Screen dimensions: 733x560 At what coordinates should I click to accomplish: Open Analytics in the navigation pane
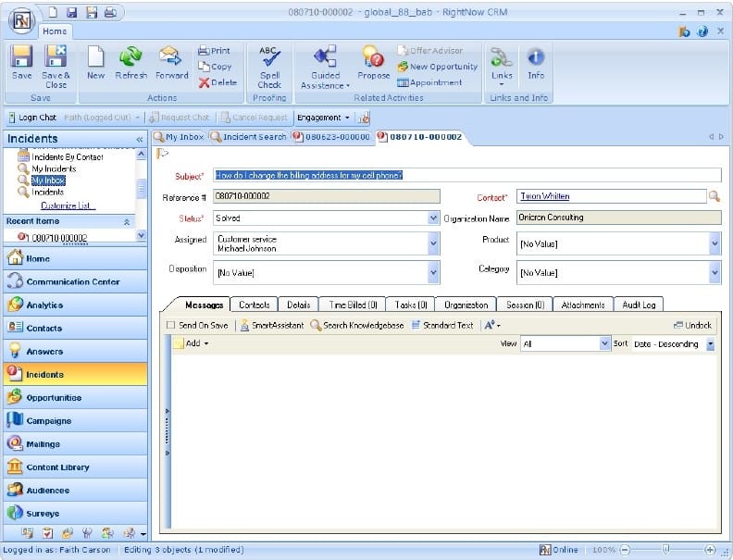[x=44, y=305]
